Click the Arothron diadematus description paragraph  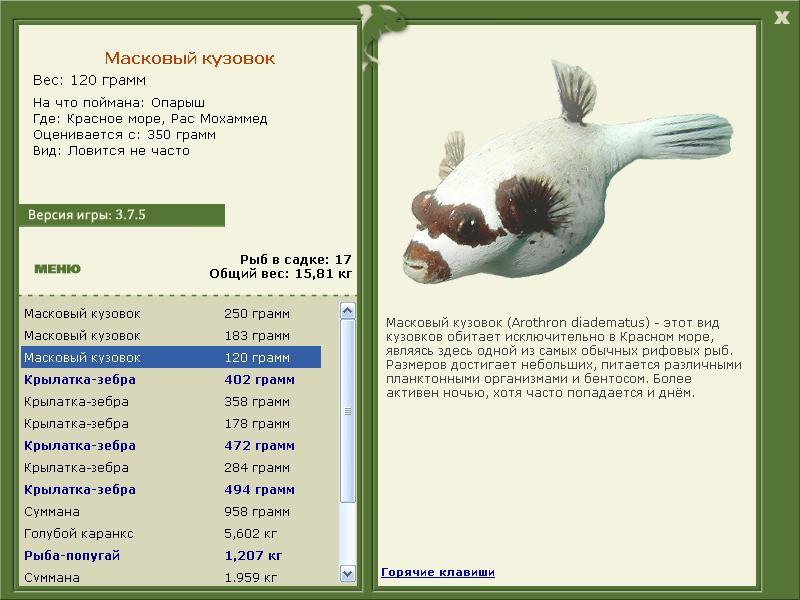pos(564,358)
